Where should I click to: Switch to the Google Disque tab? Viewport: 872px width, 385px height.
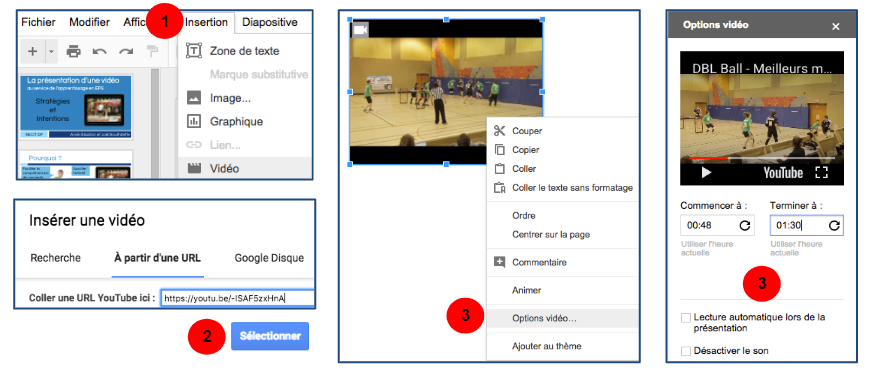point(269,258)
